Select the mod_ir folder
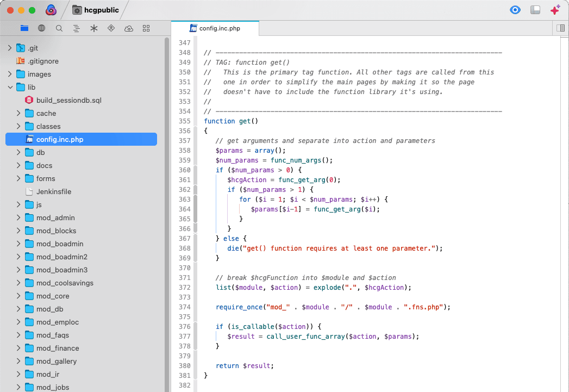The image size is (569, 392). [47, 375]
